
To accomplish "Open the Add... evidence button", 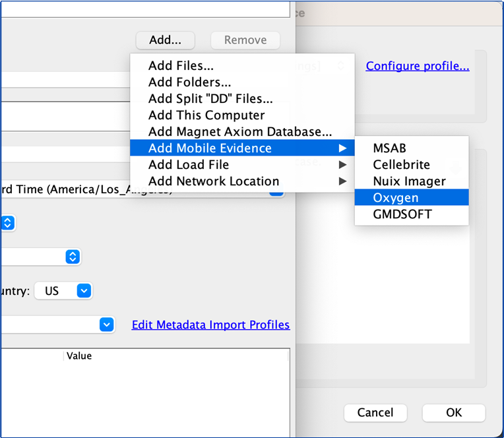I will (x=165, y=40).
